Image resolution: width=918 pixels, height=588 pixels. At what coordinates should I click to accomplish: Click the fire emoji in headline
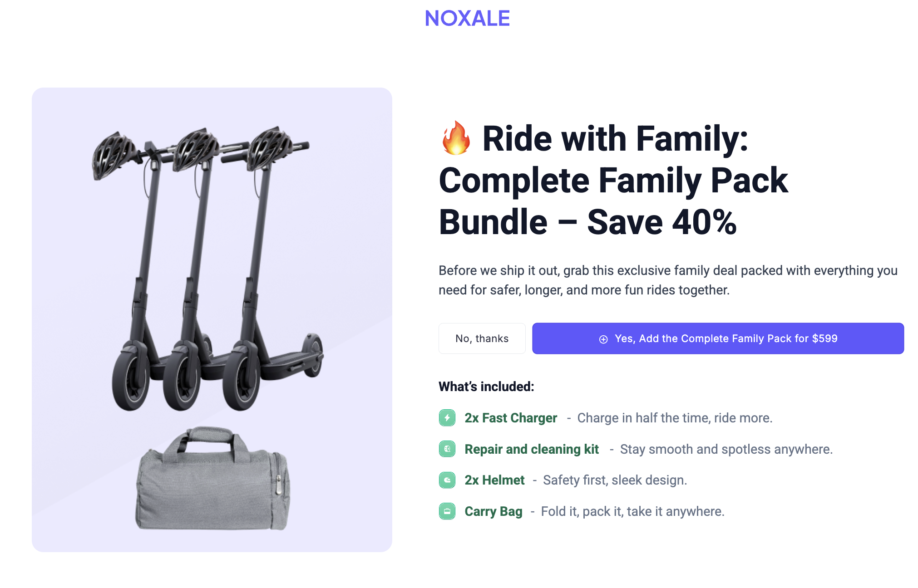[456, 138]
